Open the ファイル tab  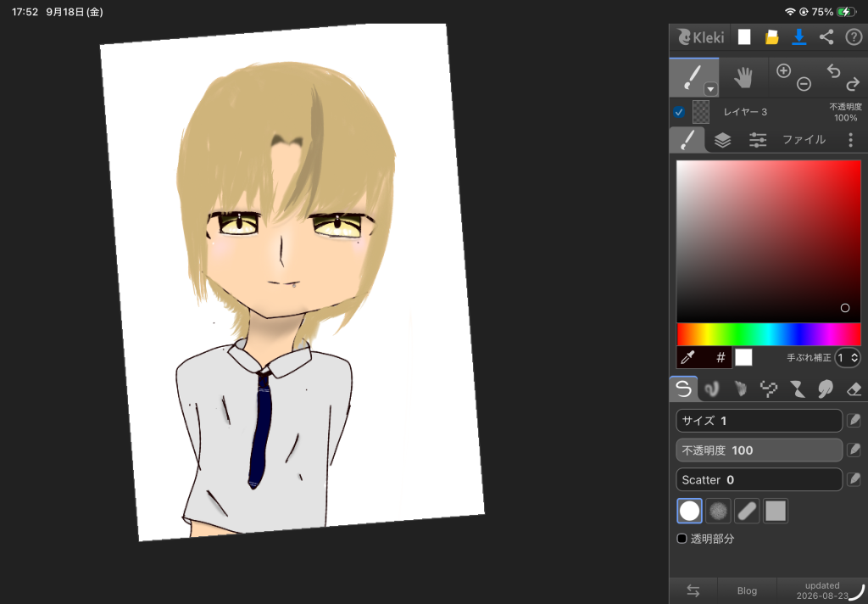point(804,140)
